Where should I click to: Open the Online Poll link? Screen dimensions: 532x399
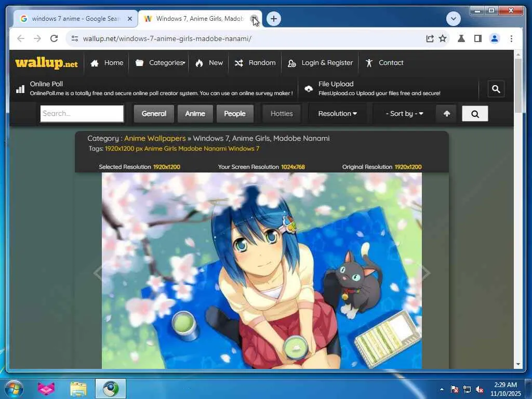[x=46, y=84]
